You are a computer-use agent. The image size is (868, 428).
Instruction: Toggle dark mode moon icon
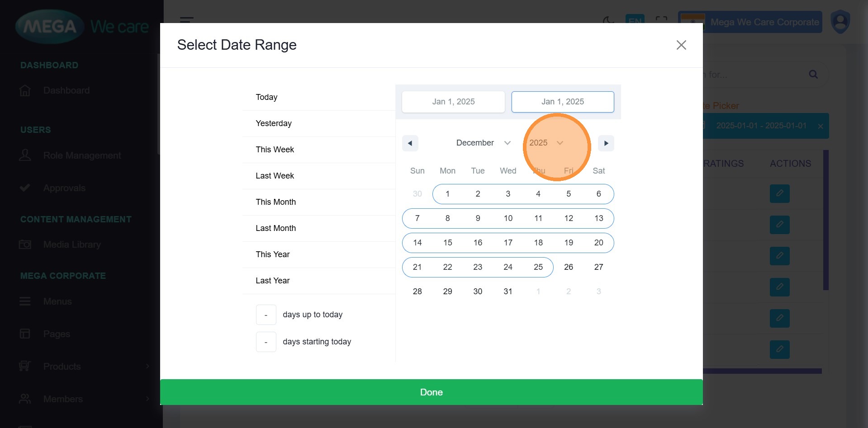point(608,21)
